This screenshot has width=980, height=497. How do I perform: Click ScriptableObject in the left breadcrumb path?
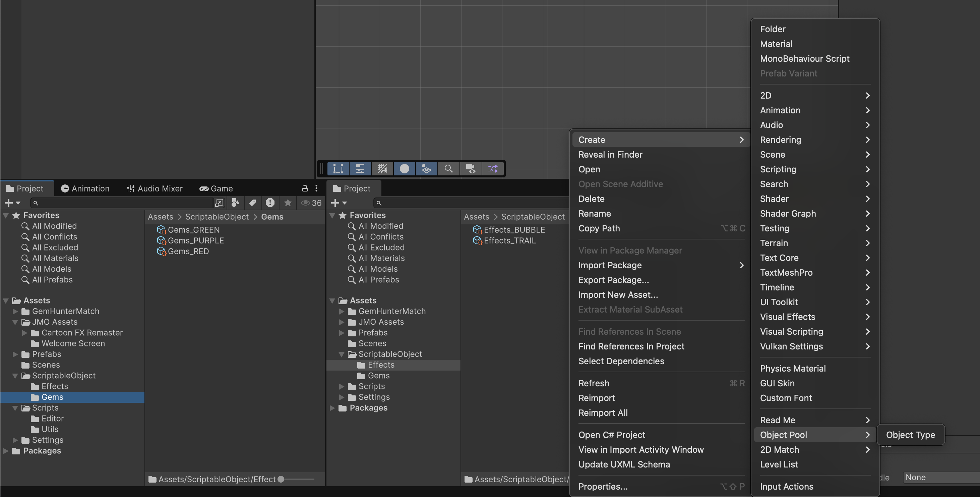pyautogui.click(x=217, y=217)
